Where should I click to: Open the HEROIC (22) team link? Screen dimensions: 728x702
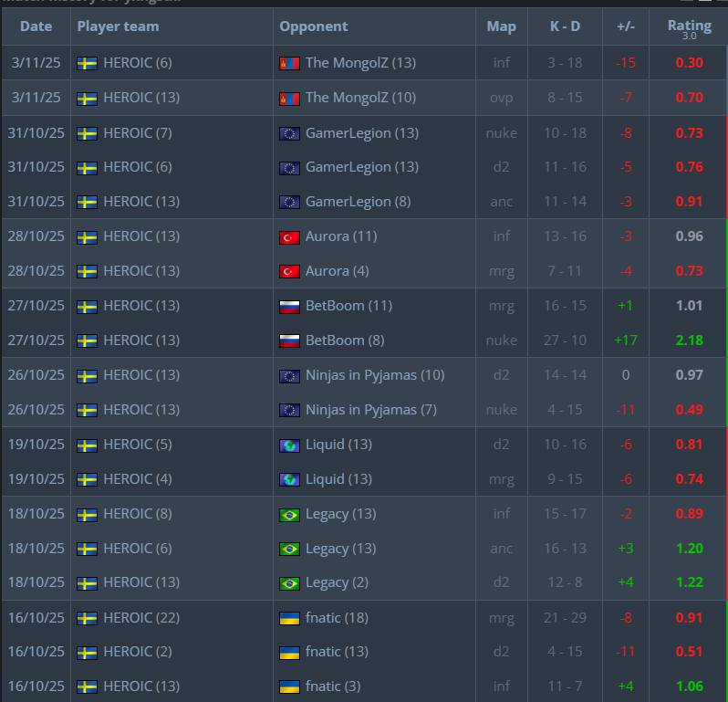click(141, 618)
